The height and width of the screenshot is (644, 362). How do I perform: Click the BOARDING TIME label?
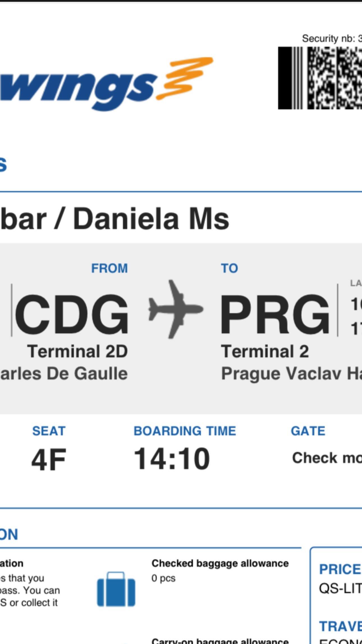[x=185, y=431]
